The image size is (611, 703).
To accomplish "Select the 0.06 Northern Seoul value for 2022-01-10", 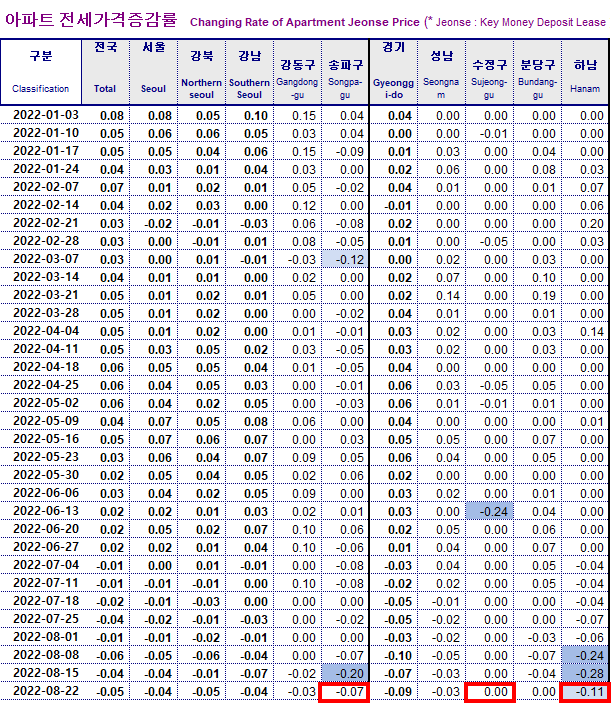I will (x=208, y=134).
